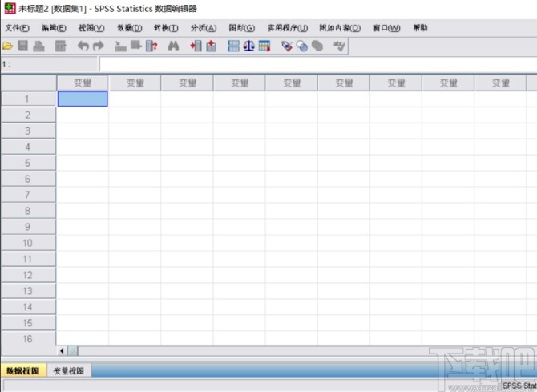
Task: Select row header 1
Action: [28, 99]
